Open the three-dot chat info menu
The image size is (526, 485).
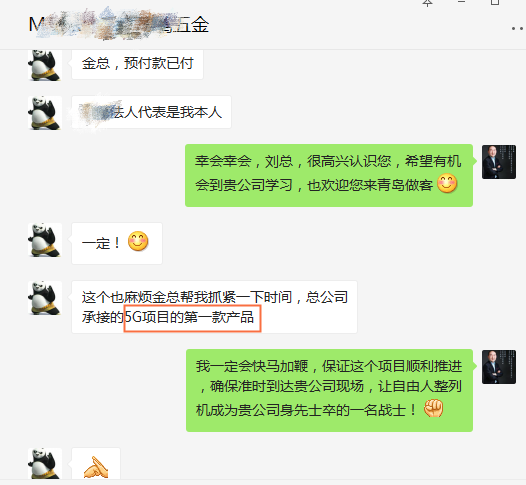(x=518, y=29)
